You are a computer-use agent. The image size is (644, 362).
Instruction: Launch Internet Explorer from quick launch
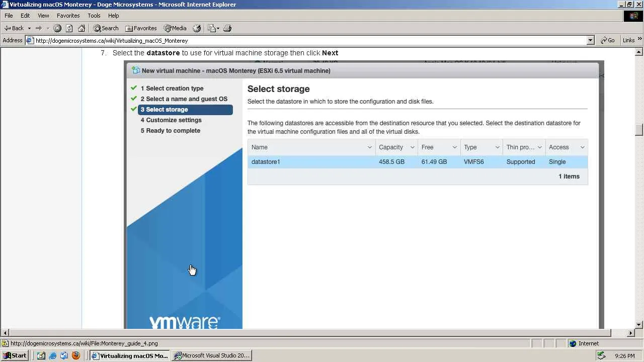click(52, 355)
